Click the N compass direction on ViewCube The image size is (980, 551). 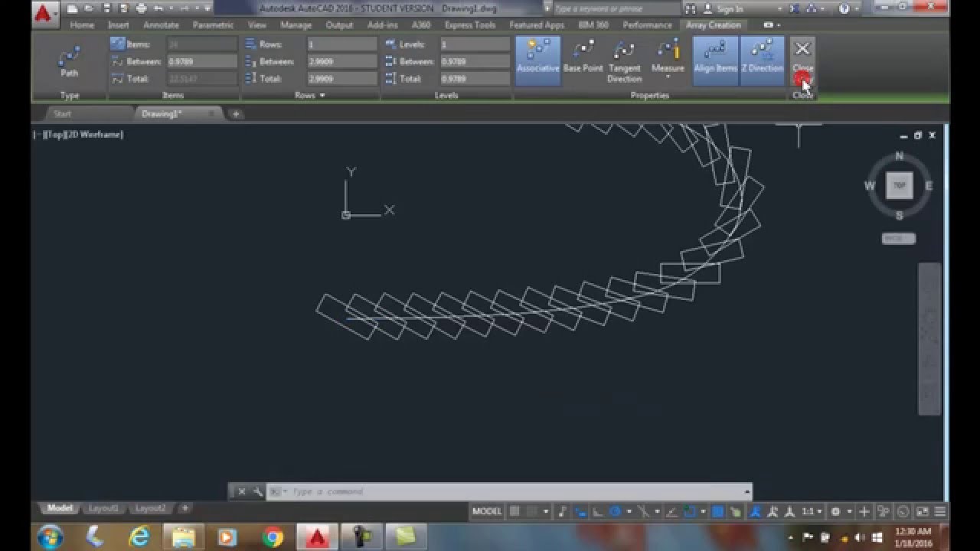click(x=899, y=156)
